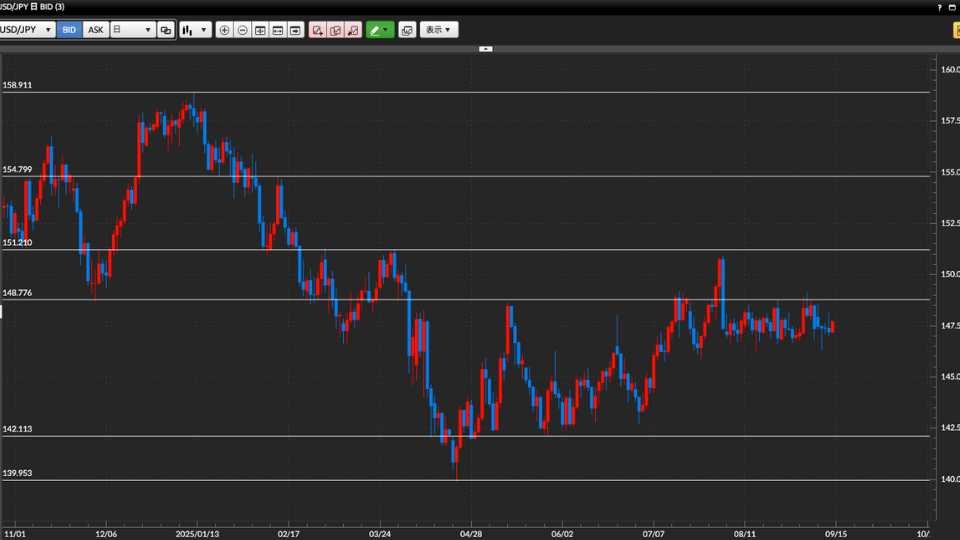Click the zoom in magnifier icon
960x540 pixels.
224,30
